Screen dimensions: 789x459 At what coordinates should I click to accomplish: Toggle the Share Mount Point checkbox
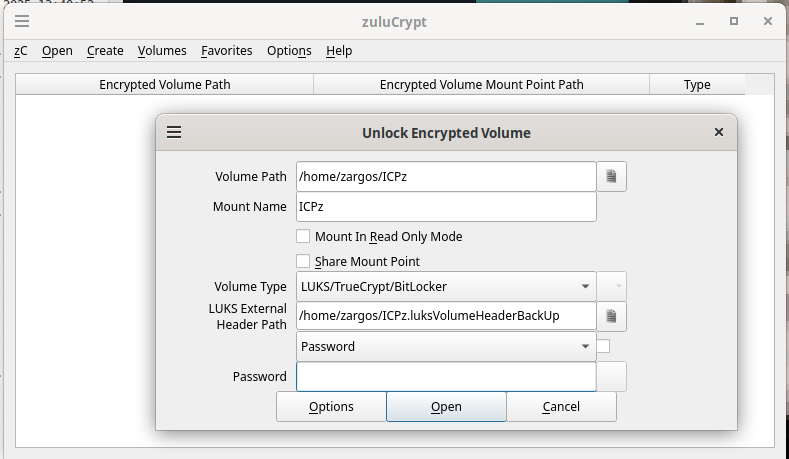(303, 262)
